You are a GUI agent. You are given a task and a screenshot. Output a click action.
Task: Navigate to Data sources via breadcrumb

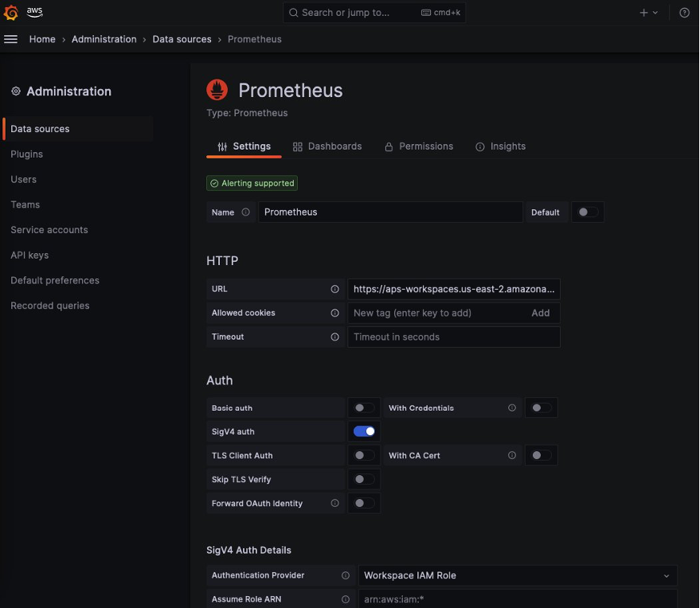coord(182,39)
